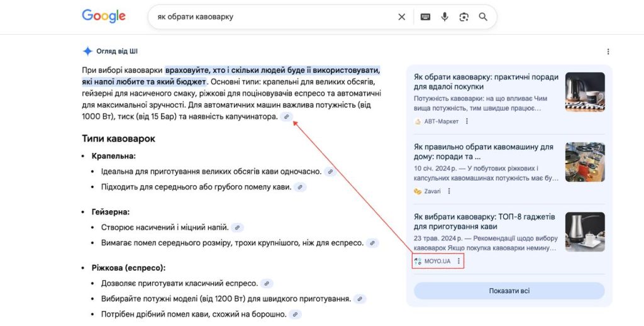Screen dimensions: 644x326
Task: Open the on-screen keyboard icon
Action: (426, 17)
